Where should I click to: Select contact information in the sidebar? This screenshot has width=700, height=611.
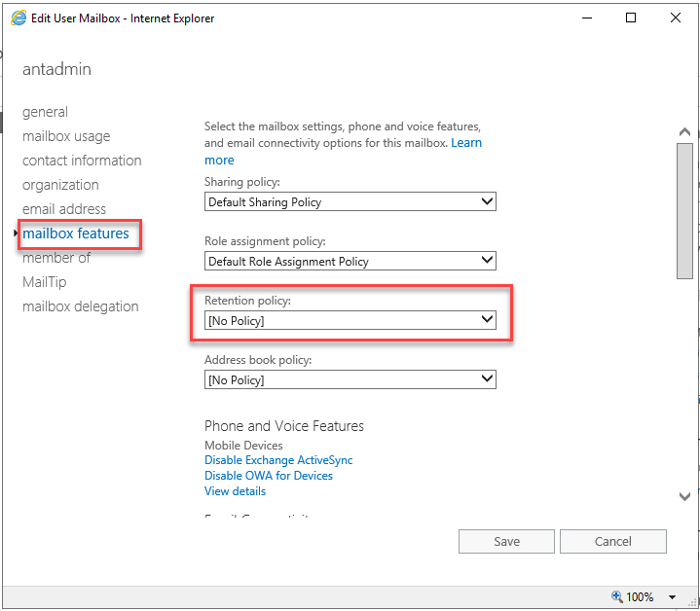coord(82,161)
